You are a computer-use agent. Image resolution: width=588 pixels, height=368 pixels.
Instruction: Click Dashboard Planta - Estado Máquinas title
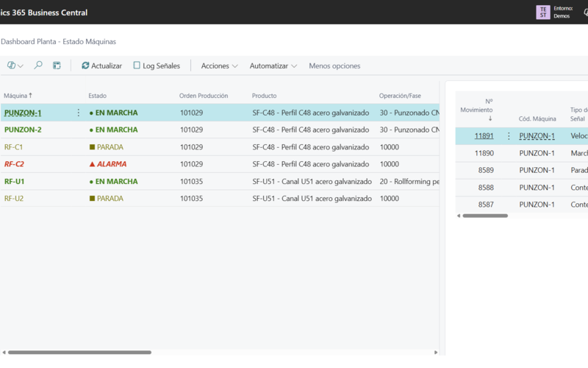pyautogui.click(x=59, y=41)
